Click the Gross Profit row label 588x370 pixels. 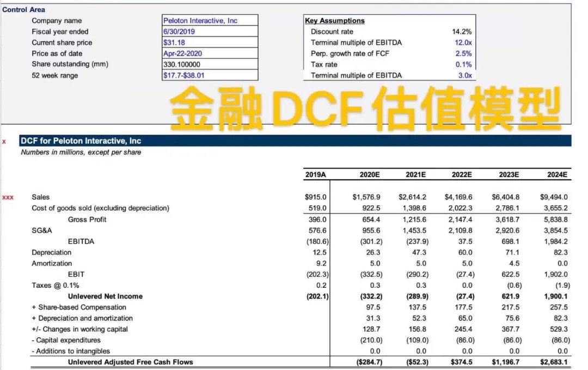click(87, 219)
